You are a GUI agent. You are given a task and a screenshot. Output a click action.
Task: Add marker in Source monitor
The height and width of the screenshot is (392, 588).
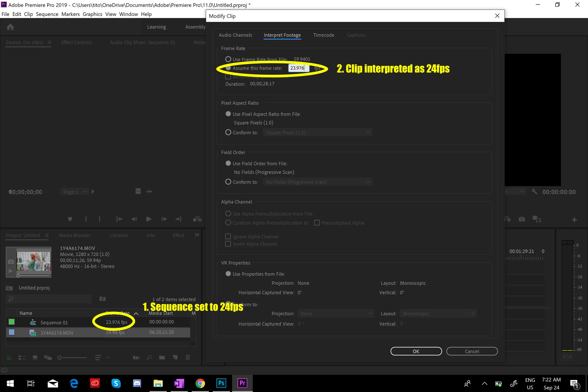(x=70, y=219)
